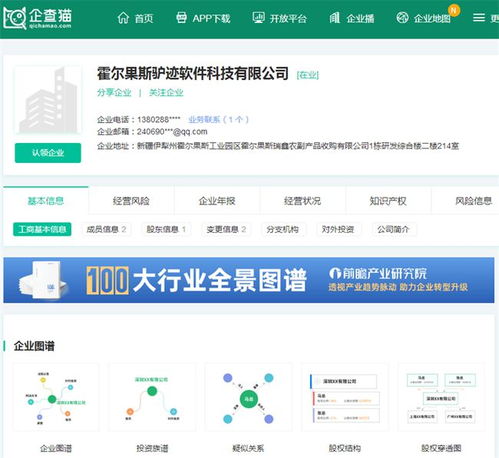Click the 关注企业 link
The width and height of the screenshot is (499, 458).
point(166,92)
